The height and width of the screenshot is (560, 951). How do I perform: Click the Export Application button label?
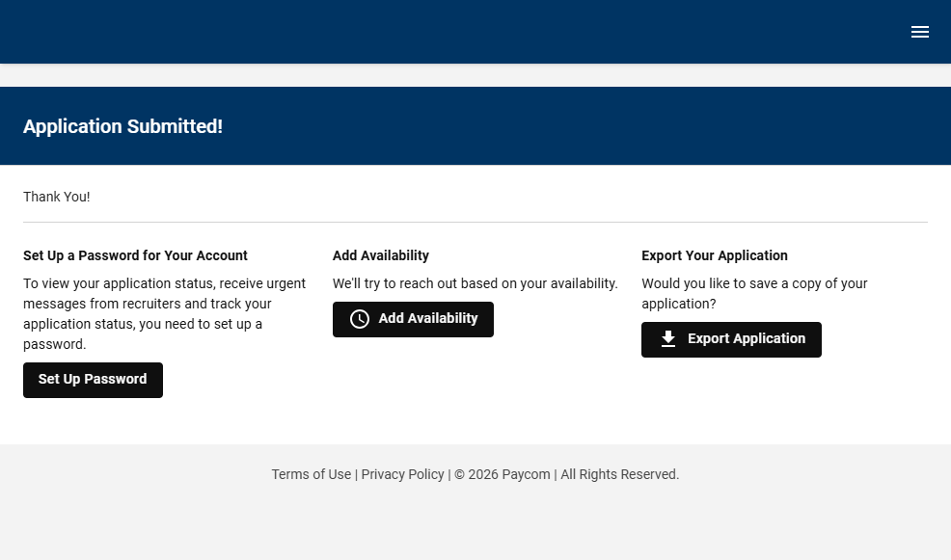[x=746, y=339]
